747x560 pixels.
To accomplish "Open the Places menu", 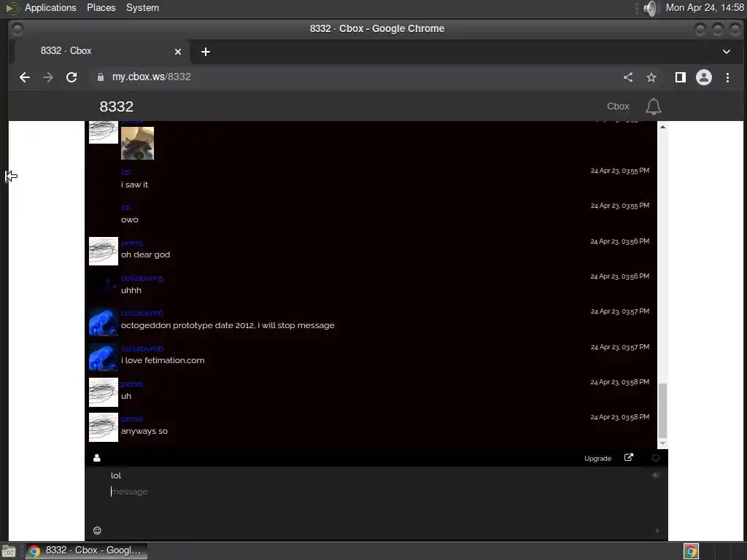I will (101, 7).
